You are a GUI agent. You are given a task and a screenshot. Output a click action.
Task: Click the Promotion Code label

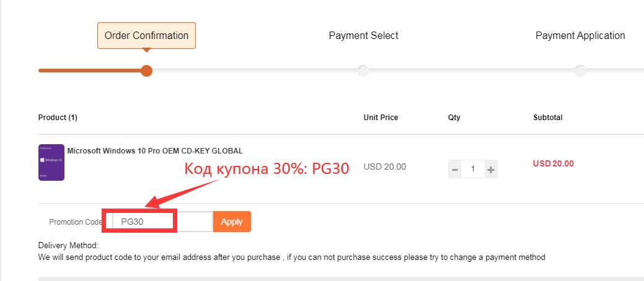click(75, 222)
